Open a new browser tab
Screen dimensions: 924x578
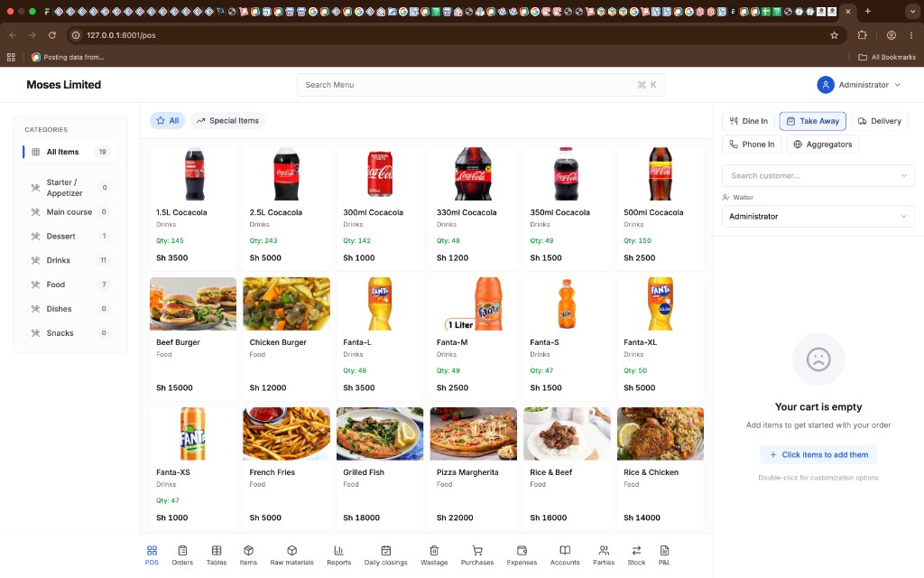[868, 11]
